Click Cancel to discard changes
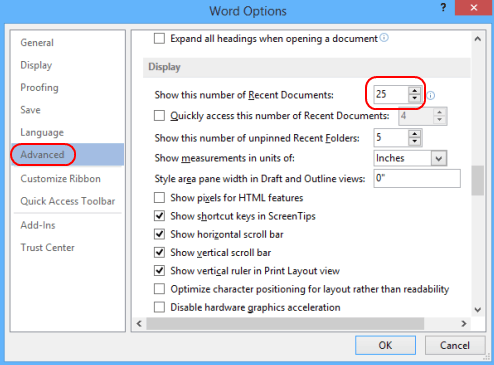Image resolution: width=494 pixels, height=365 pixels. pos(455,345)
